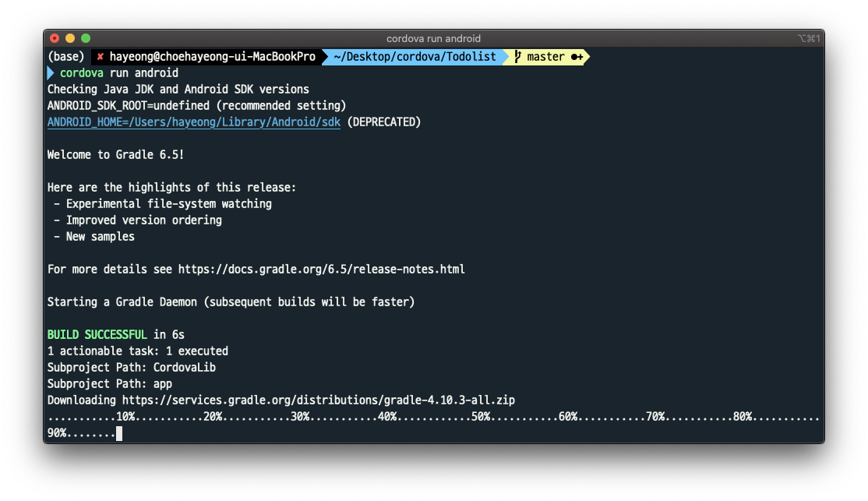868x501 pixels.
Task: Click the git branch icon before master
Action: pyautogui.click(x=517, y=56)
